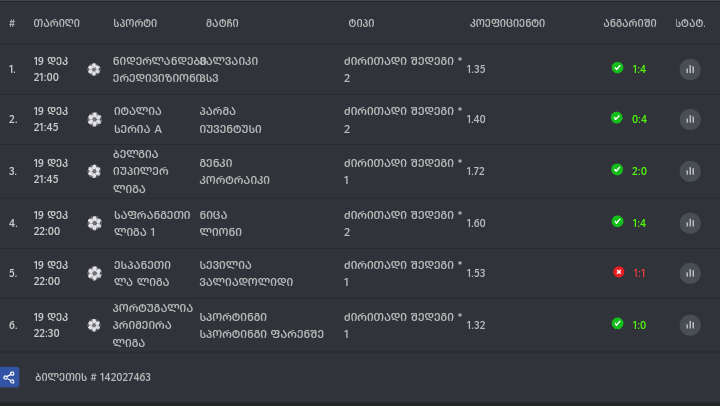Click the soccer ball icon in the იტალია row

94,119
